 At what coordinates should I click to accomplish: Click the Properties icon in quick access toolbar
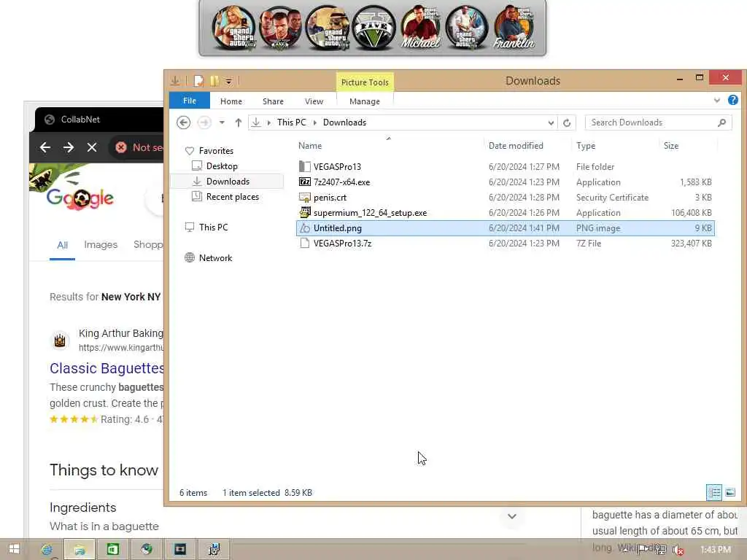[x=198, y=81]
